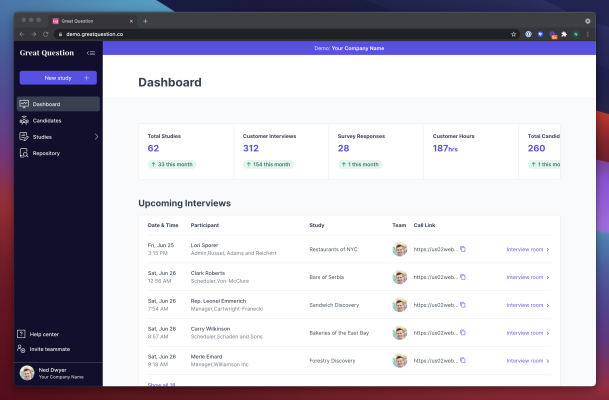
Task: Copy call link for Lori Sporer
Action: [x=462, y=249]
